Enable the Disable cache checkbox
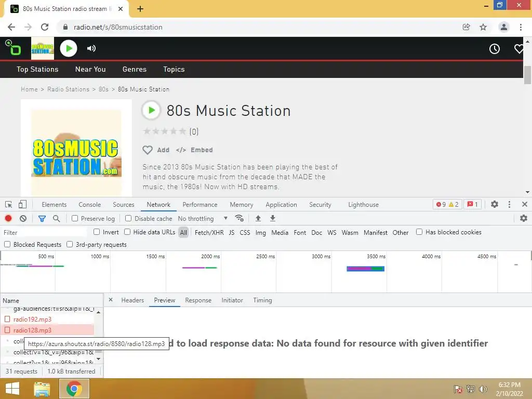This screenshot has width=532, height=399. coord(128,219)
